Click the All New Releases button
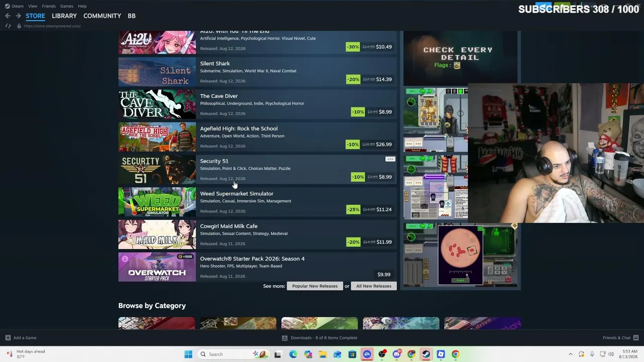The image size is (644, 362). (374, 286)
